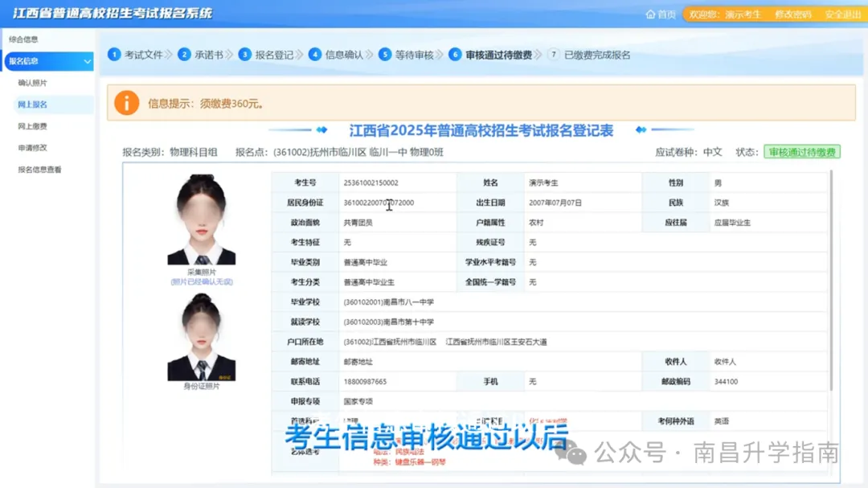
Task: Click the 考何种外语 value 英语
Action: click(721, 421)
